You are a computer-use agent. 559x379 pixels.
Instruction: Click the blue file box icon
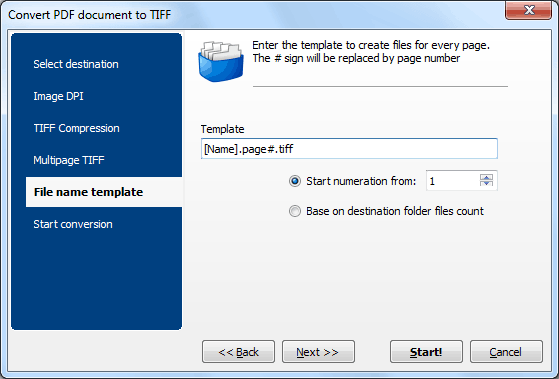pyautogui.click(x=221, y=61)
